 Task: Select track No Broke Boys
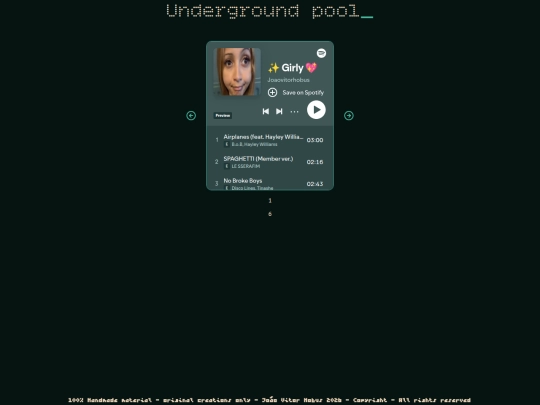(270, 184)
